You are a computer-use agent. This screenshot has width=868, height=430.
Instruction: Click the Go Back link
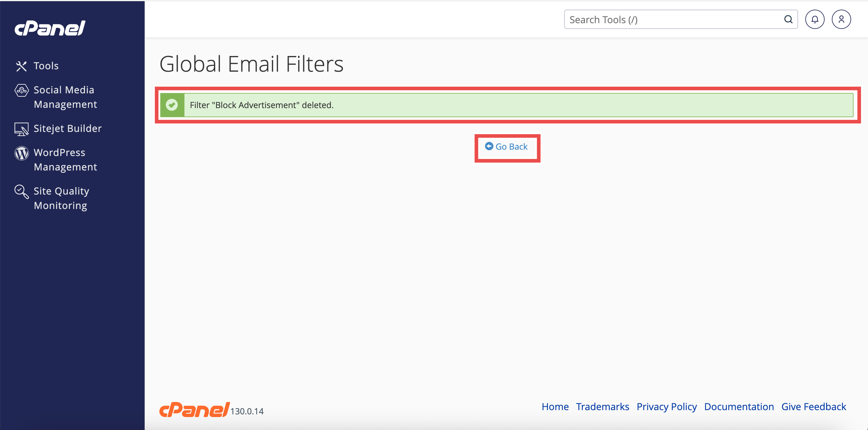507,147
